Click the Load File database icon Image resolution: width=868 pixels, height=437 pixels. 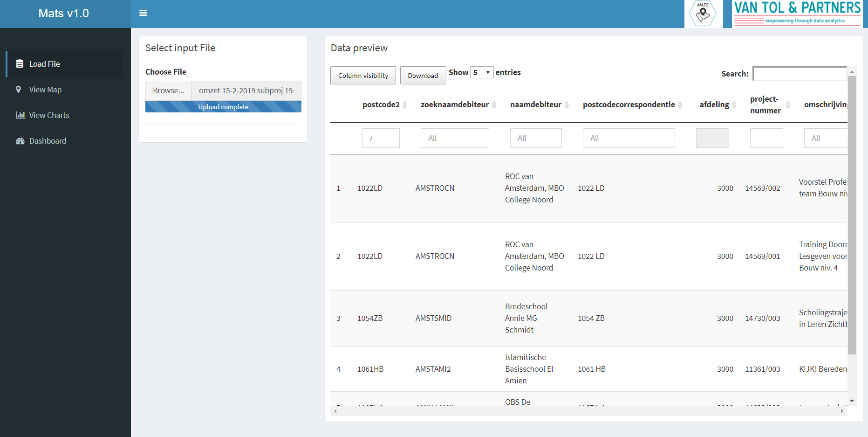coord(20,64)
